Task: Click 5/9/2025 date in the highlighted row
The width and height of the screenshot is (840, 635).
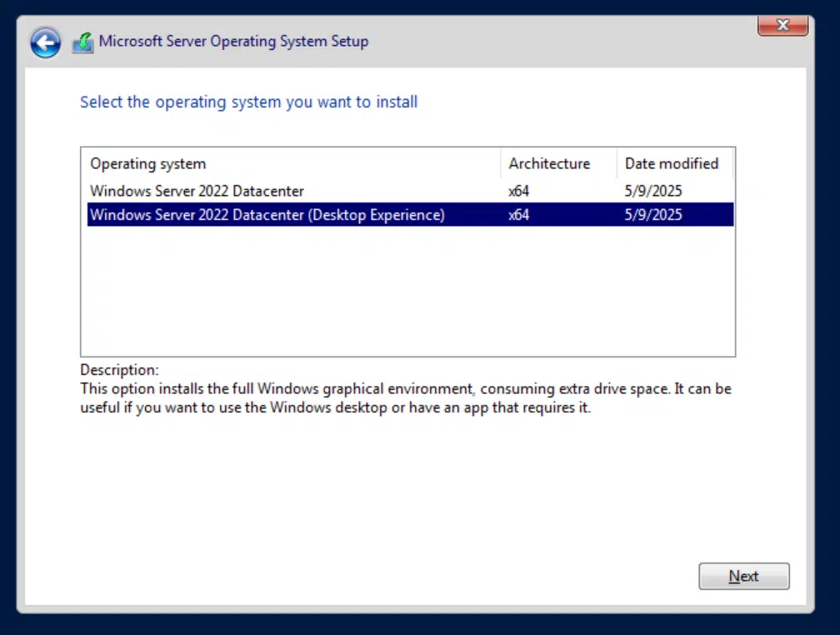Action: pos(653,215)
